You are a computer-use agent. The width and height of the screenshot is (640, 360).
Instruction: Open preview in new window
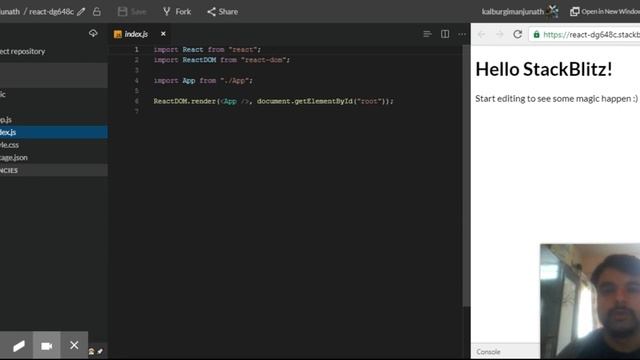pyautogui.click(x=604, y=11)
